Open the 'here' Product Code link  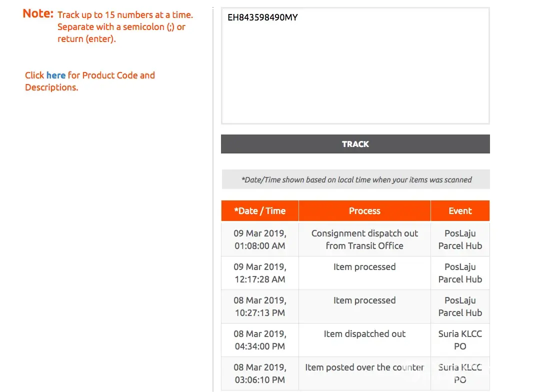[x=55, y=75]
